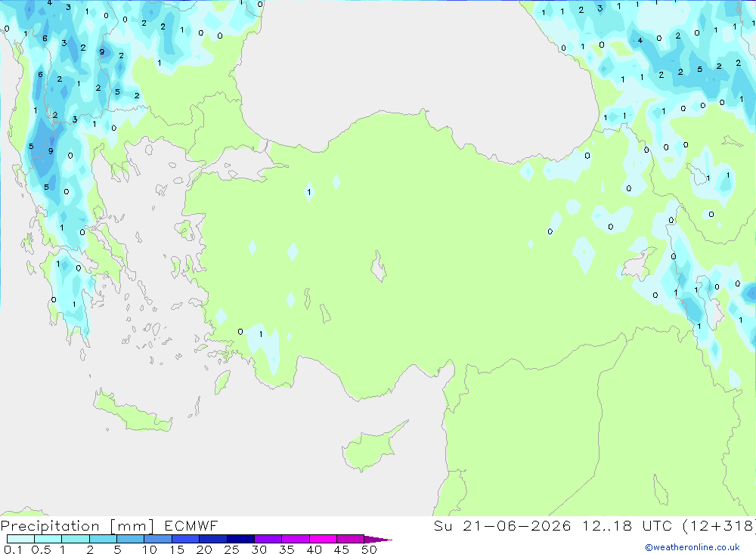Click the '0.5' legend scale label
The width and height of the screenshot is (756, 554).
click(41, 549)
